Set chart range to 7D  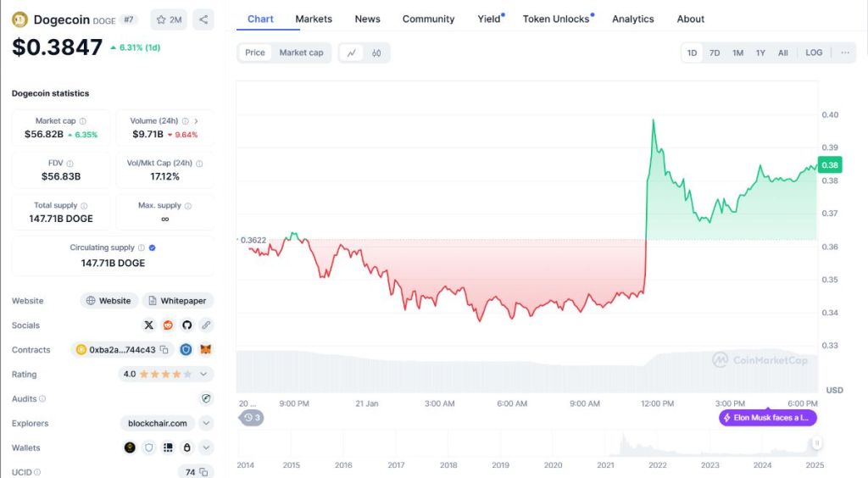(715, 53)
